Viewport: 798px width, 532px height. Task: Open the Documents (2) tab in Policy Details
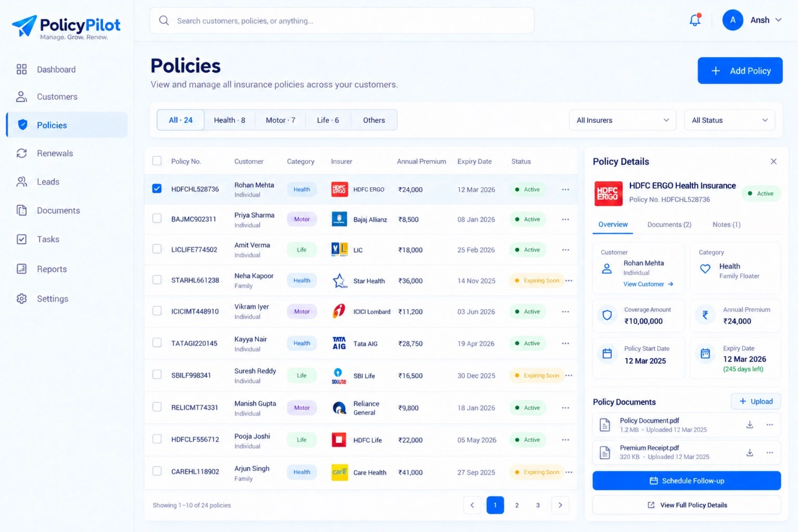click(669, 224)
